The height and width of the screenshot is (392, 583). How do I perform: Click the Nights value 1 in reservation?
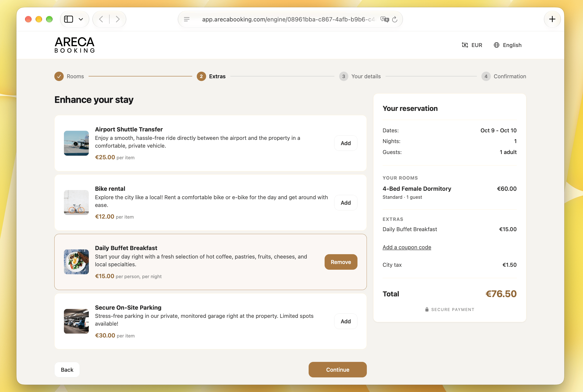coord(515,141)
